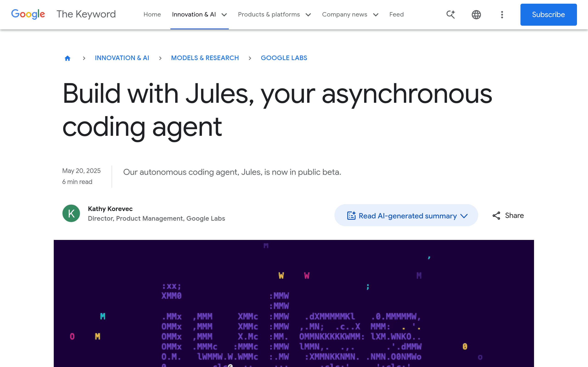Screen dimensions: 588x367
Task: Expand the Read AI-generated summary panel
Action: (406, 215)
